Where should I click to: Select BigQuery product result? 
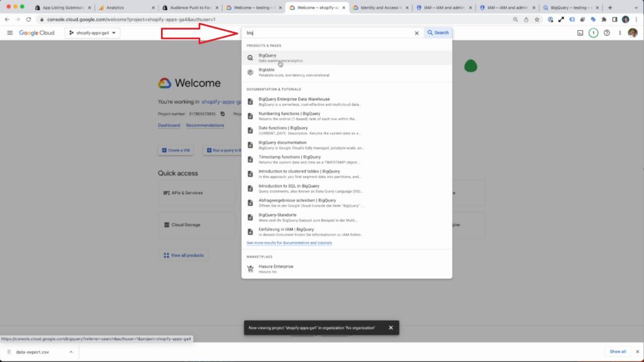tap(347, 58)
